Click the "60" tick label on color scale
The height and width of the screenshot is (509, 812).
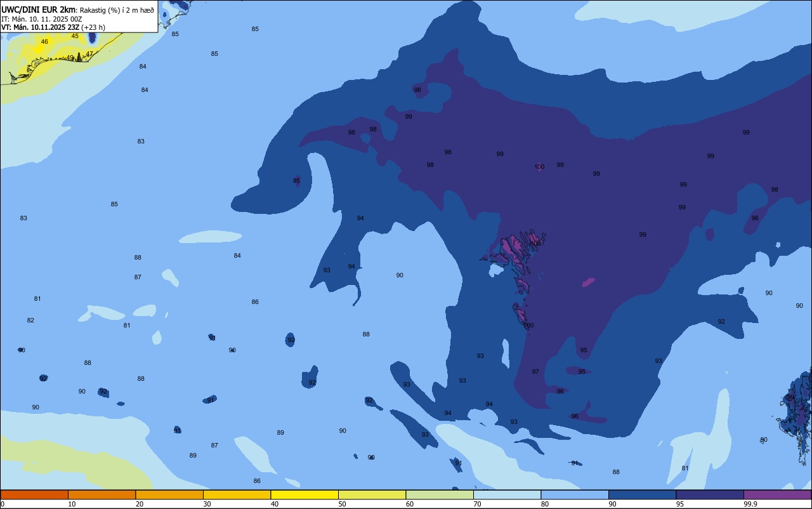pyautogui.click(x=410, y=504)
